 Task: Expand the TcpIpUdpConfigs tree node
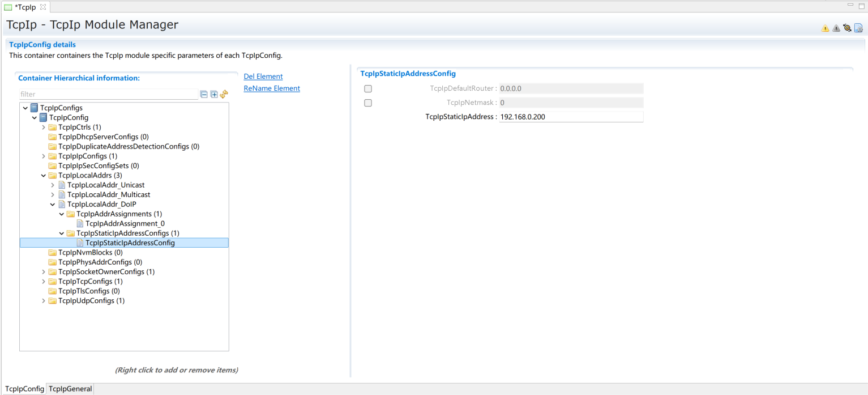coord(44,301)
